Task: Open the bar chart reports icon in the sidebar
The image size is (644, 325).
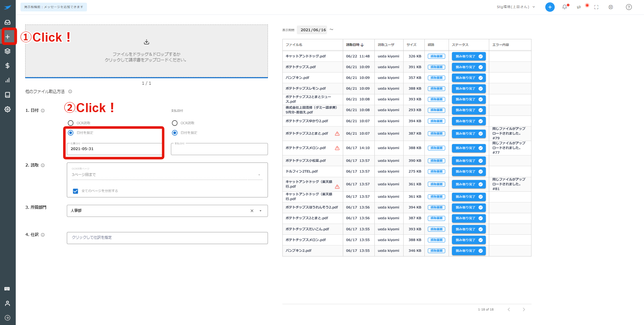Action: (7, 80)
